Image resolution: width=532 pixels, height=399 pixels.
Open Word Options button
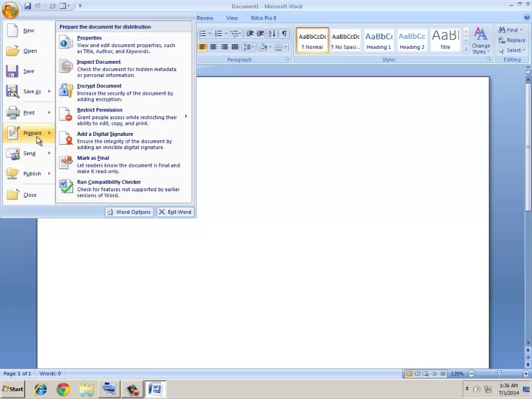[129, 212]
